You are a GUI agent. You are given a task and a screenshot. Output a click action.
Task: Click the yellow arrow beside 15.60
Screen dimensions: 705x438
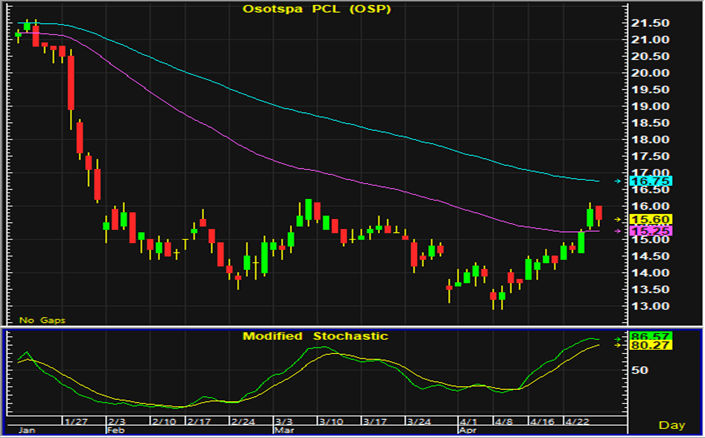618,219
